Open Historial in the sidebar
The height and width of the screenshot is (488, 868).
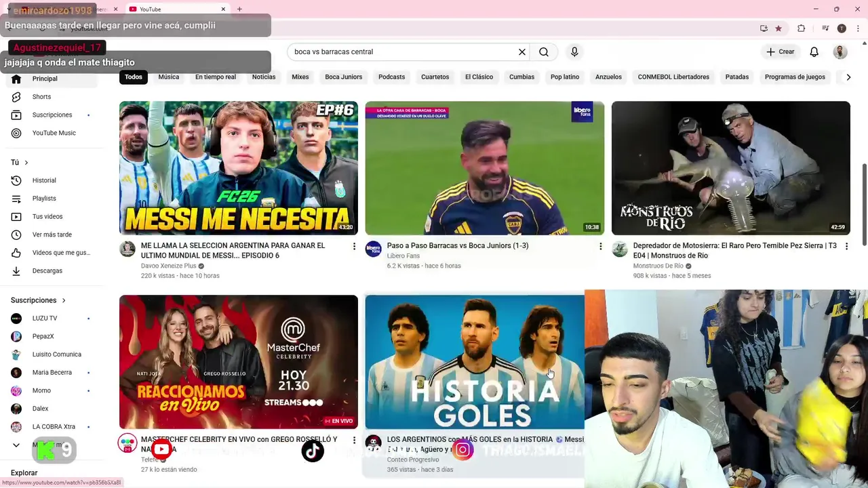[x=52, y=180]
